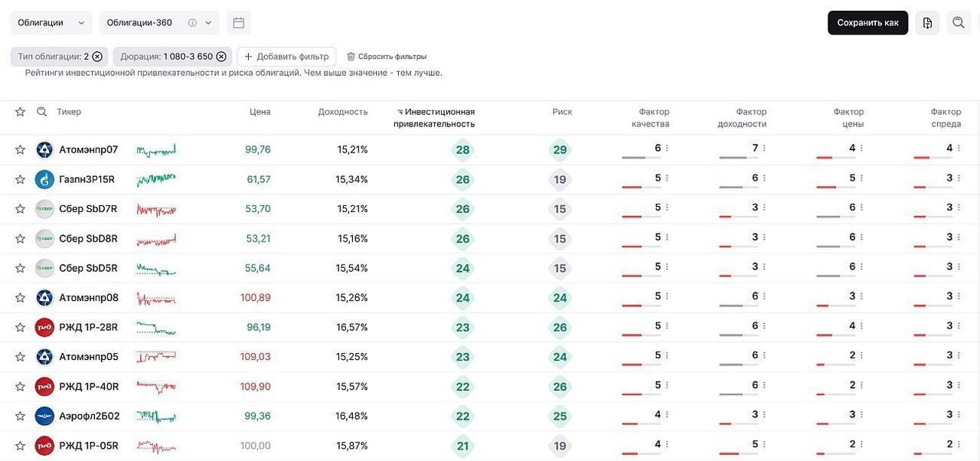
Task: Click 'Добавить фильтр' button
Action: point(287,57)
